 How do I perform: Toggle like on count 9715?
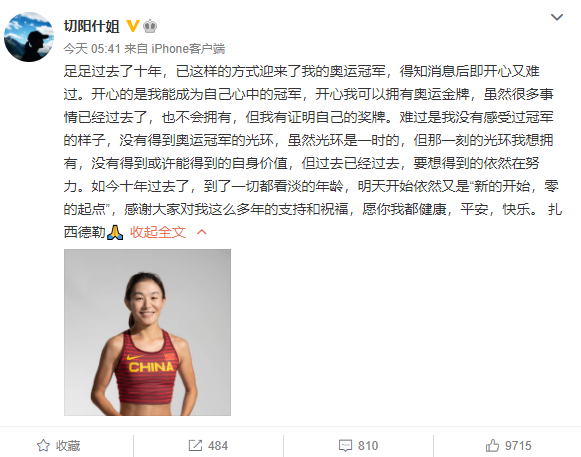click(508, 446)
